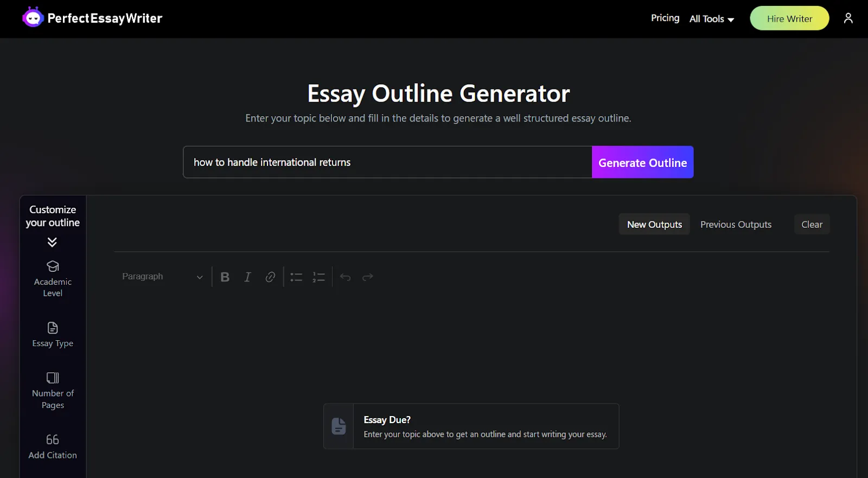The height and width of the screenshot is (478, 868).
Task: Click the Essay Due? prompt card text
Action: pyautogui.click(x=486, y=426)
